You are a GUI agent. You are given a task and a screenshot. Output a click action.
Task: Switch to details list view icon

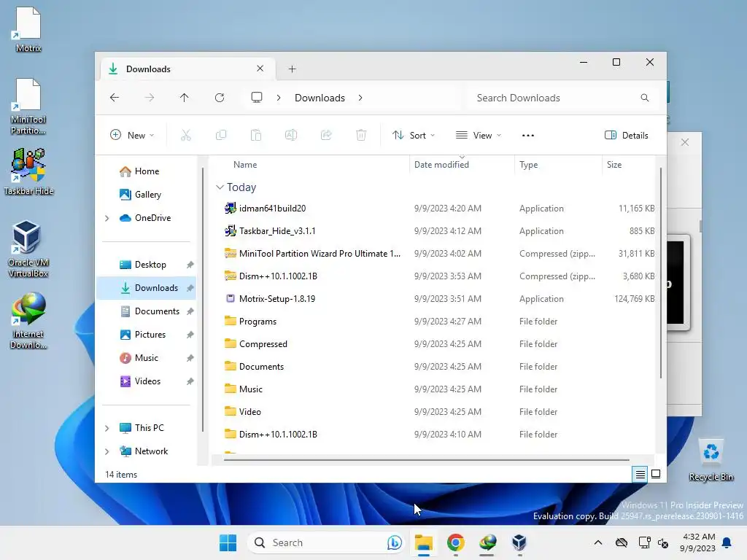point(640,474)
